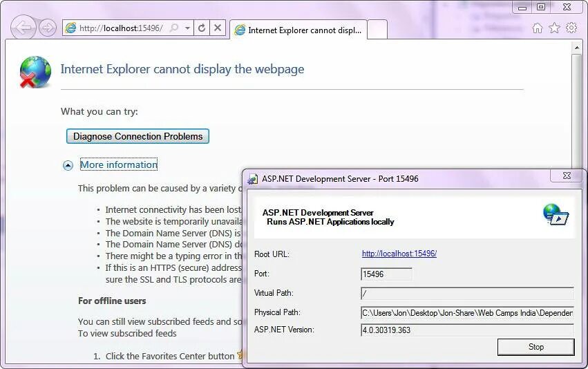The width and height of the screenshot is (588, 369).
Task: Go to the Home page icon
Action: [537, 28]
